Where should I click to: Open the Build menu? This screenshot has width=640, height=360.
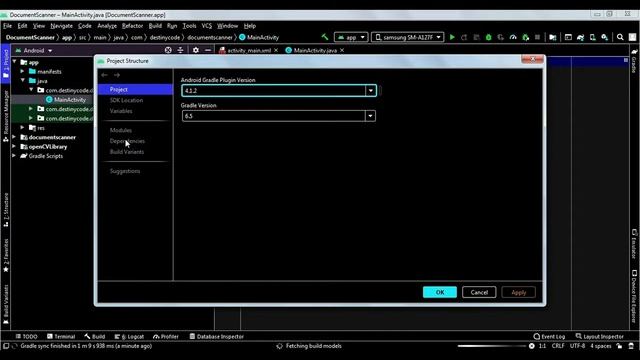point(155,26)
